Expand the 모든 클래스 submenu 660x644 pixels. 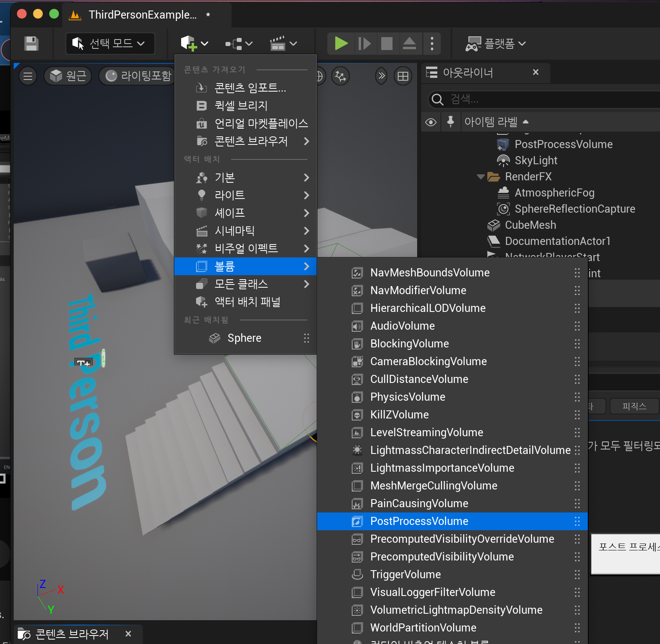(245, 284)
